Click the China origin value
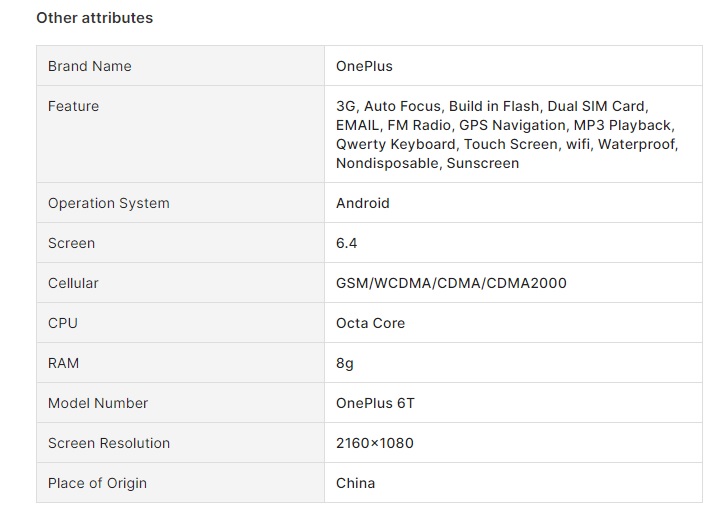This screenshot has height=519, width=726. pyautogui.click(x=355, y=483)
